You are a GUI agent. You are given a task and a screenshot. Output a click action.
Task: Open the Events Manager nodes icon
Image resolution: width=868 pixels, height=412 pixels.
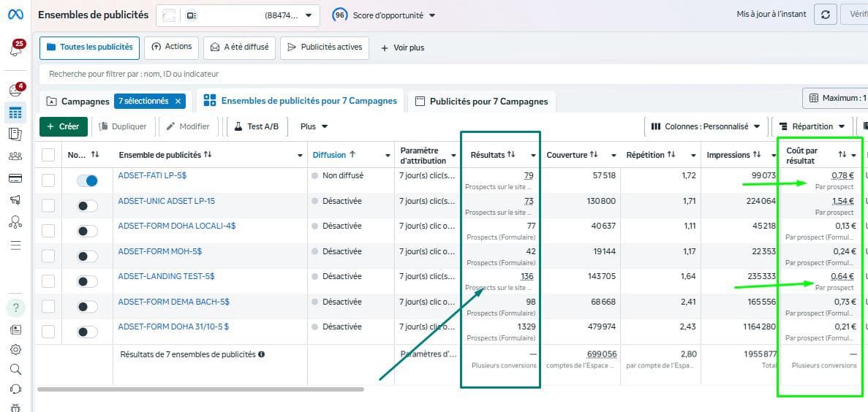(15, 222)
